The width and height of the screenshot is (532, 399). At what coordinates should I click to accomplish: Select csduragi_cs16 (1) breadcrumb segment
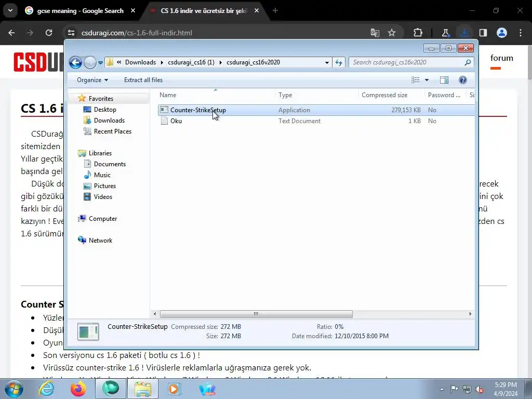[x=191, y=62]
